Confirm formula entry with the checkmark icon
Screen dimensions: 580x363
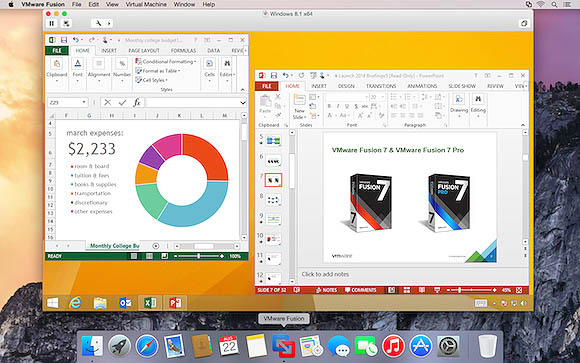pyautogui.click(x=122, y=102)
